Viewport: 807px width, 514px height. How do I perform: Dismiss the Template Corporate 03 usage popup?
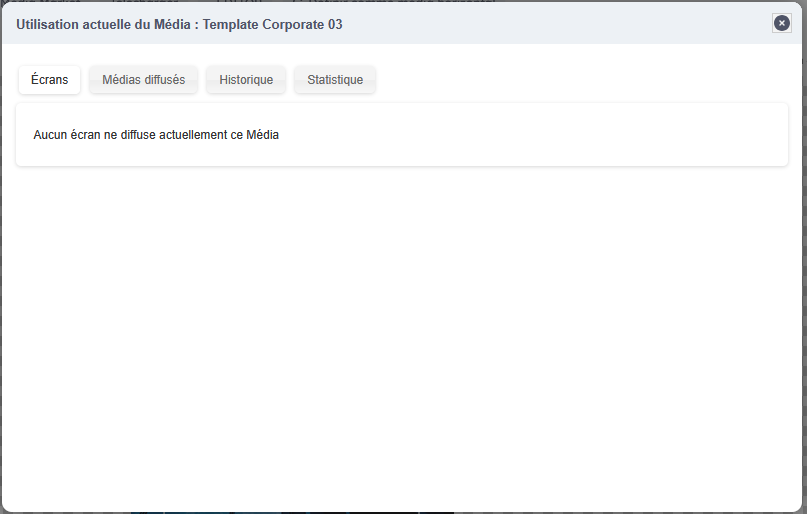[x=781, y=23]
